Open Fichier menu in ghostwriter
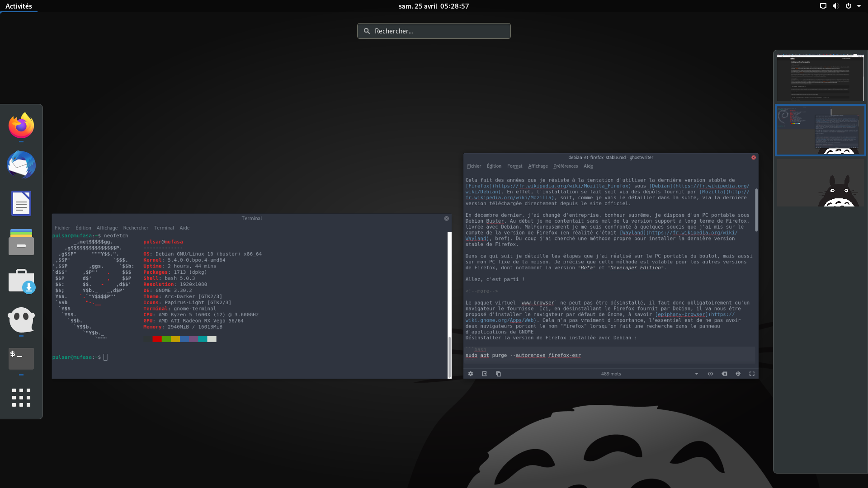This screenshot has height=488, width=868. coord(474,166)
